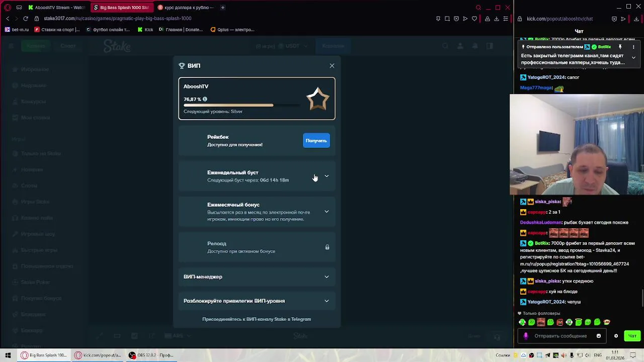
Task: Claim the Рейкбек with the Получить button
Action: click(x=316, y=141)
